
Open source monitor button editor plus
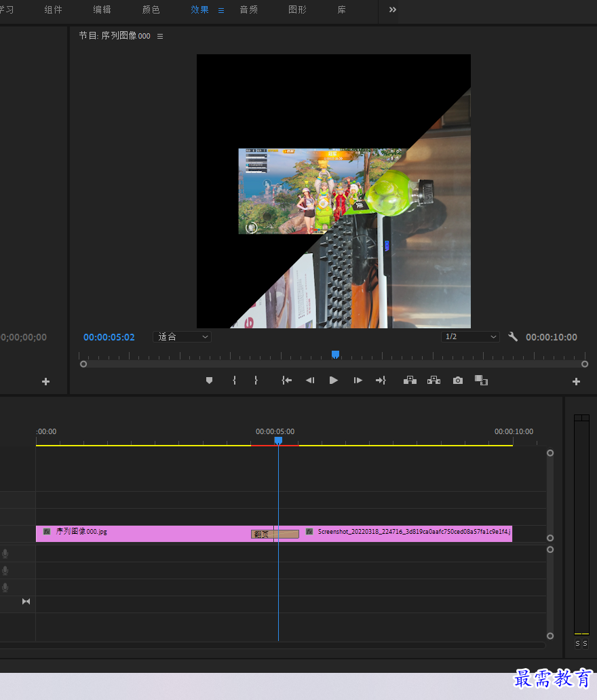(x=45, y=382)
